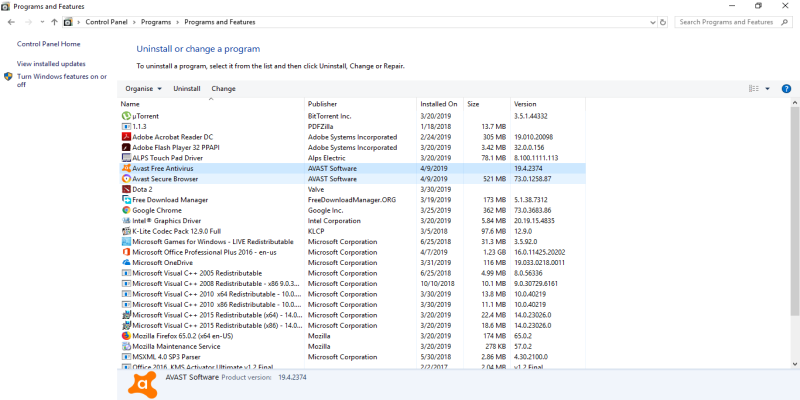
Task: Click the BitTorrent Inc. publisher cell
Action: pyautogui.click(x=330, y=116)
